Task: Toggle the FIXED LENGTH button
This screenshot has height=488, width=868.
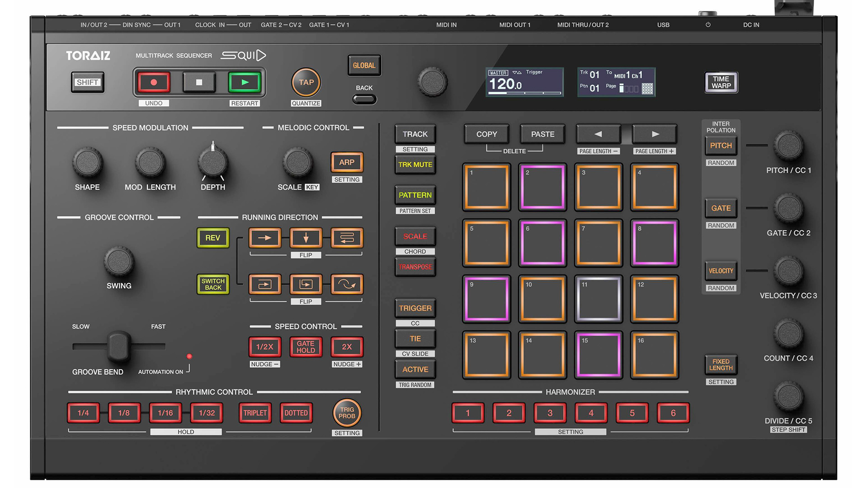Action: coord(721,365)
